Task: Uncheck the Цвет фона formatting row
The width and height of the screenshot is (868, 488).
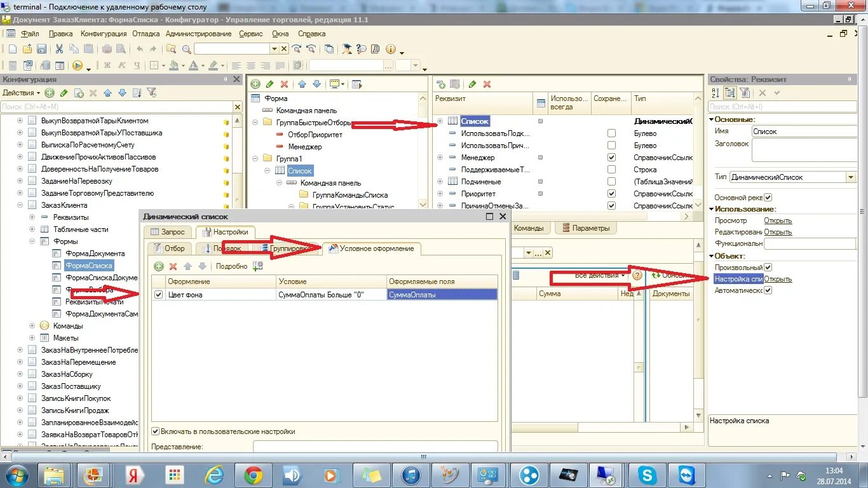Action: [x=158, y=294]
